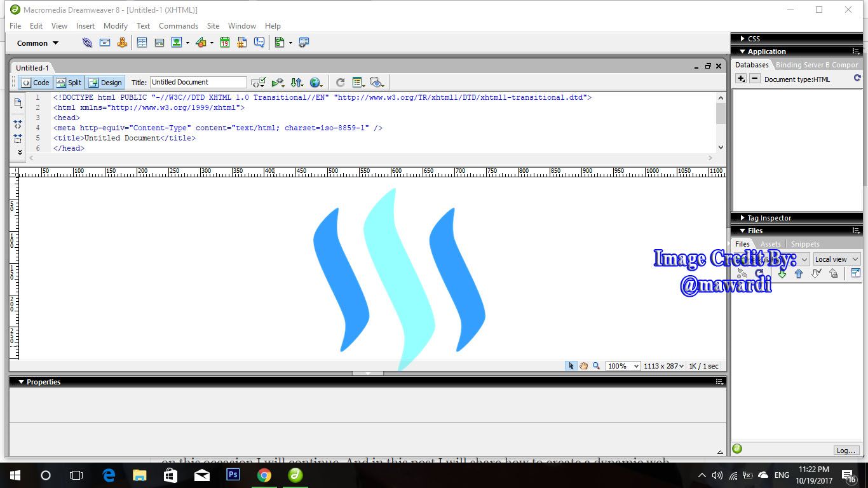Collapse the Properties panel
This screenshot has height=488, width=868.
[x=21, y=382]
